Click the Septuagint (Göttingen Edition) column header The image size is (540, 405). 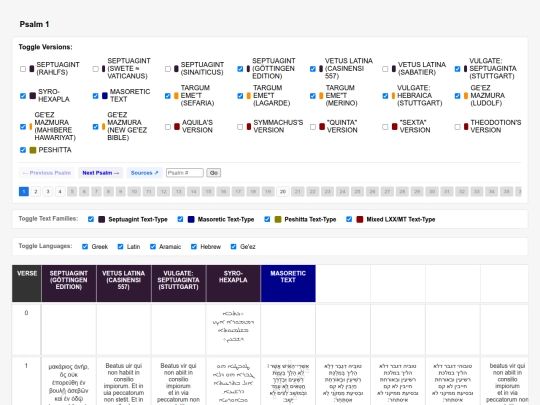click(69, 283)
